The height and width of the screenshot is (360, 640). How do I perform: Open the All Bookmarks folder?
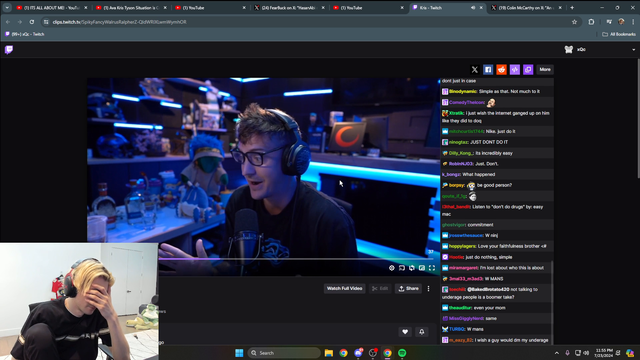coord(619,34)
